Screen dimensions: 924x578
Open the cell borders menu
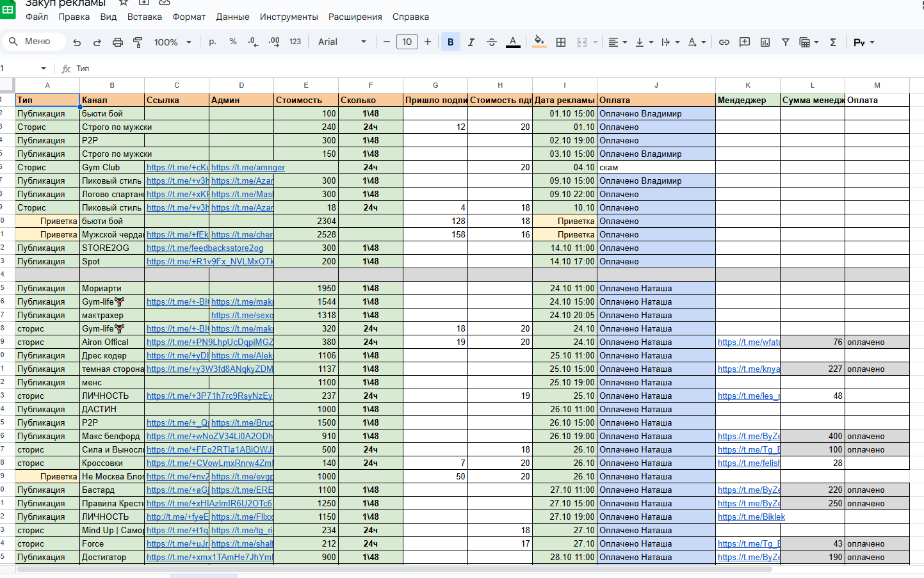click(x=561, y=42)
